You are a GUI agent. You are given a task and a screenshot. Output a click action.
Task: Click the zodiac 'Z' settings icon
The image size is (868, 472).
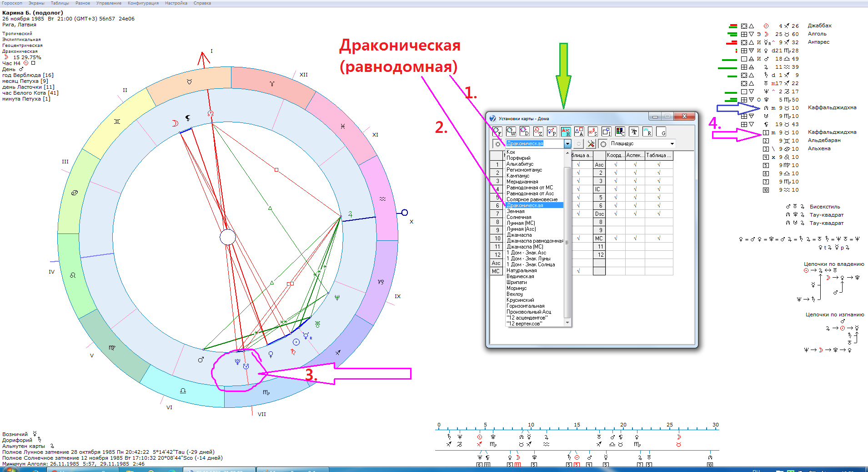(x=538, y=132)
